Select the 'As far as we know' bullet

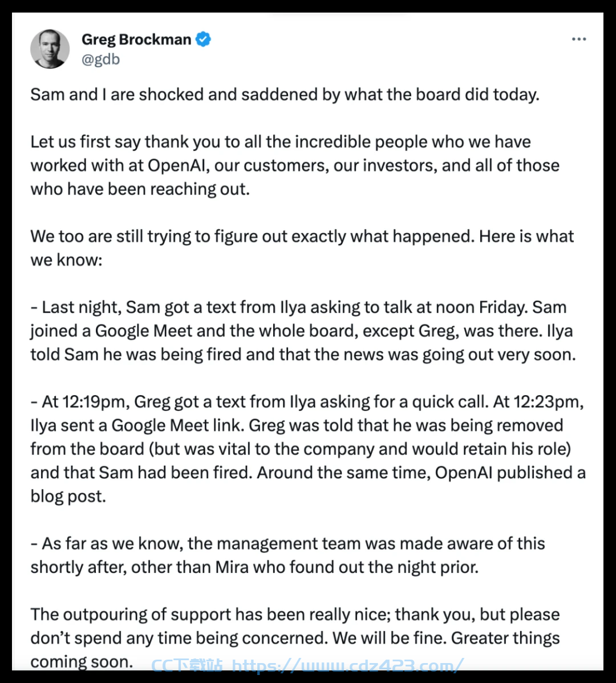click(x=287, y=555)
